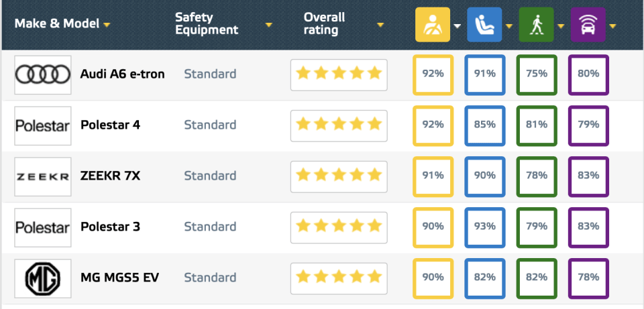Expand the Overall rating sort arrow
The height and width of the screenshot is (309, 644).
[x=380, y=25]
